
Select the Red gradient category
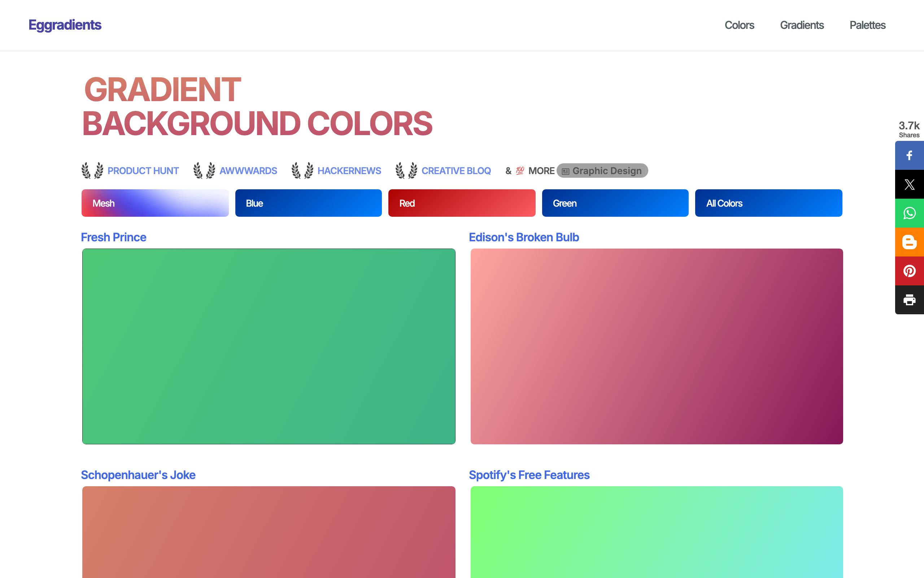click(462, 203)
